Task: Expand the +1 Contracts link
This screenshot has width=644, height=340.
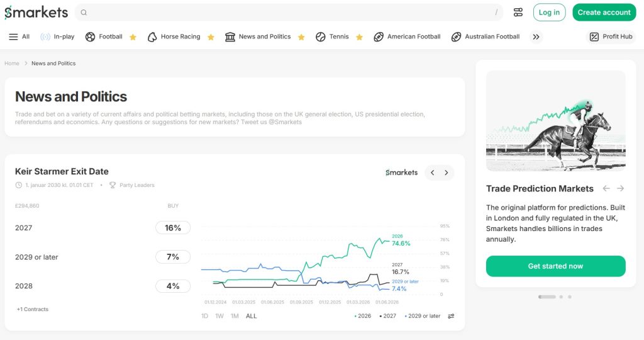Action: tap(33, 309)
